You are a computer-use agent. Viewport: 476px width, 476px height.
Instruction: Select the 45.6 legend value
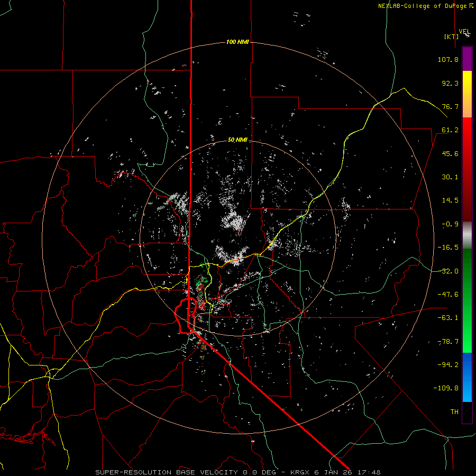tap(450, 153)
